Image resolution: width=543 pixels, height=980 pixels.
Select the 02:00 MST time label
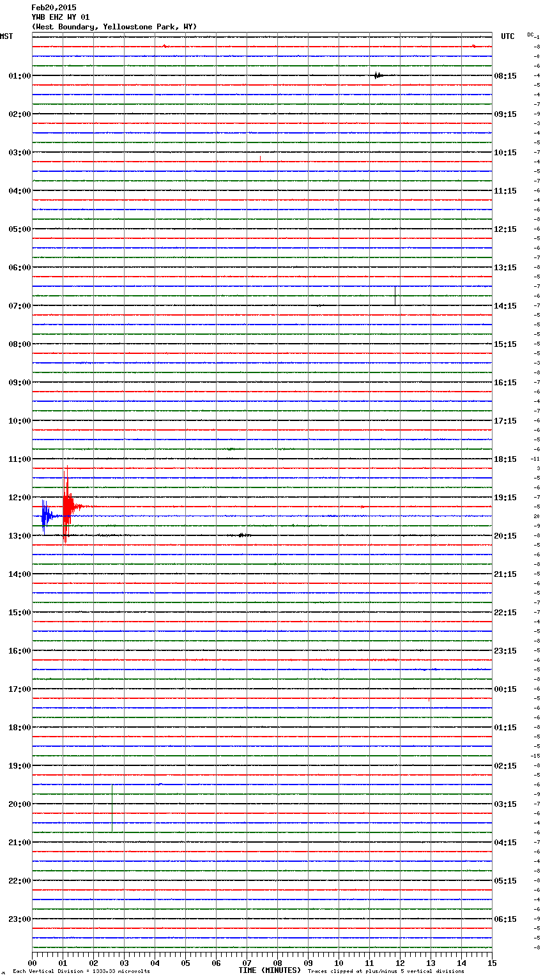click(19, 114)
